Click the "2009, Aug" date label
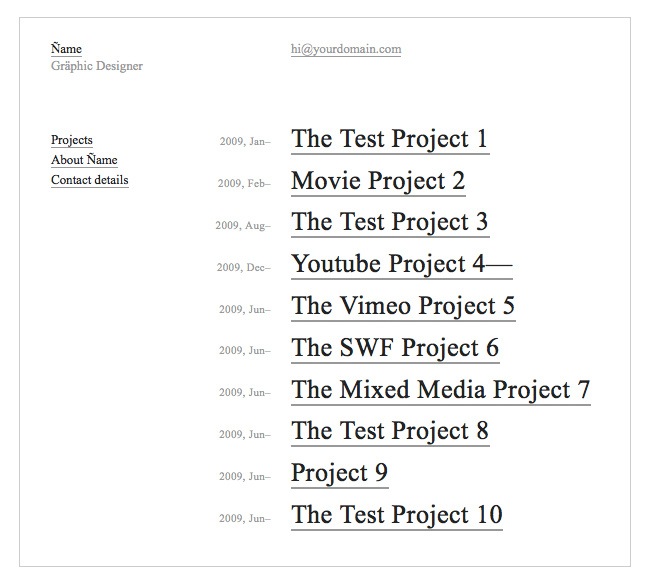Screen dimensions: 650x584 (x=242, y=226)
